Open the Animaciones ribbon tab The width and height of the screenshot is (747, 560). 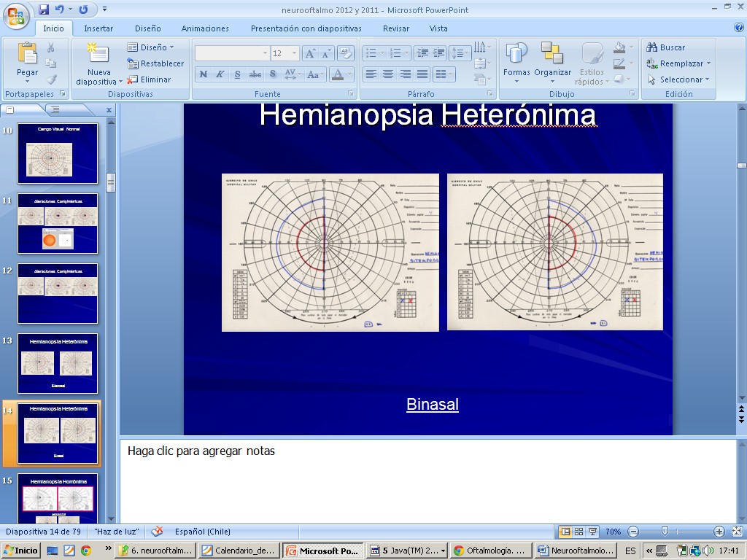(x=205, y=28)
